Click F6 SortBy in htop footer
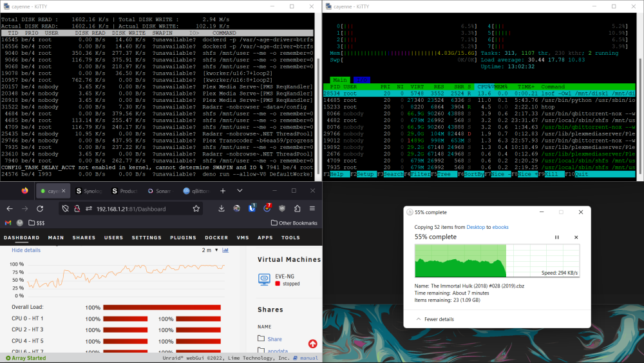 pos(471,174)
